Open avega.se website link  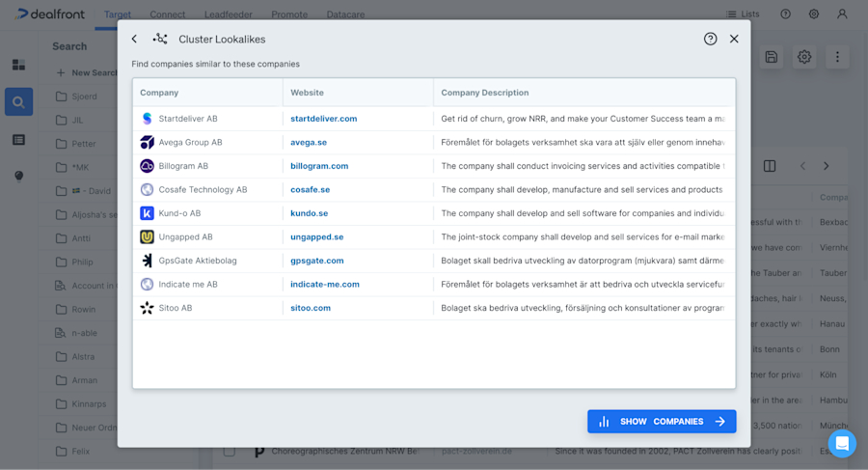(x=309, y=143)
